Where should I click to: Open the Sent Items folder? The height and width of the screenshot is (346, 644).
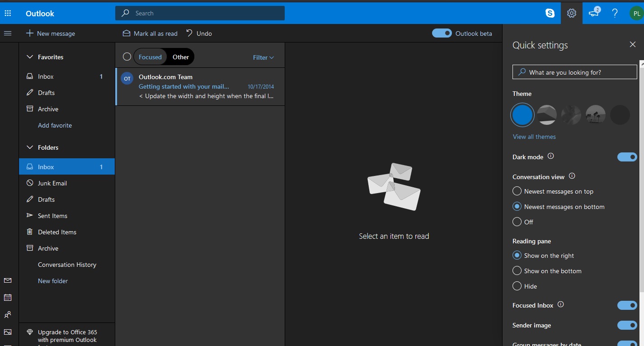pos(67,216)
